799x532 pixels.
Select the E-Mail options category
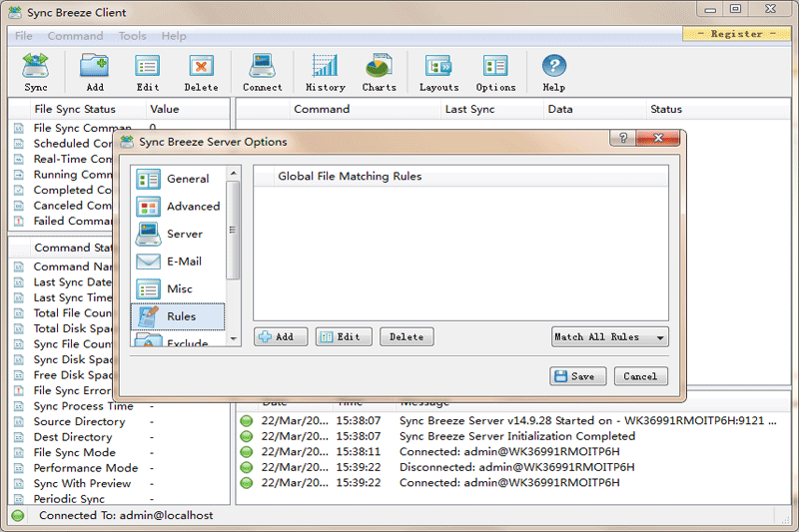click(178, 262)
